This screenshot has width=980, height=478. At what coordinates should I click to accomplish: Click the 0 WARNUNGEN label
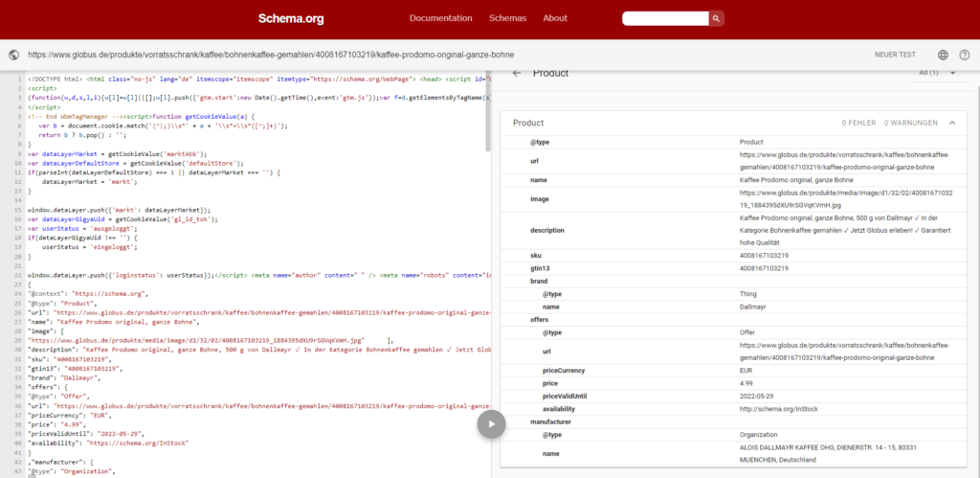(x=911, y=123)
